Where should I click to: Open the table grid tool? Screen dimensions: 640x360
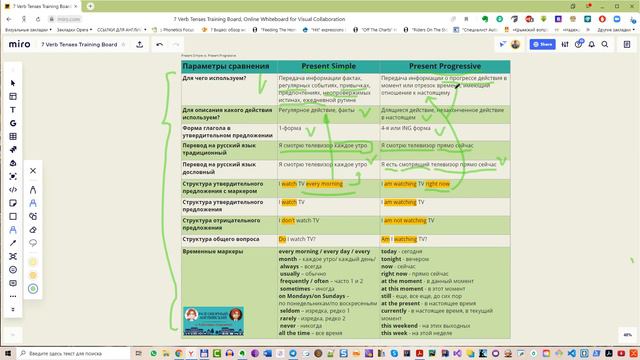click(x=13, y=136)
